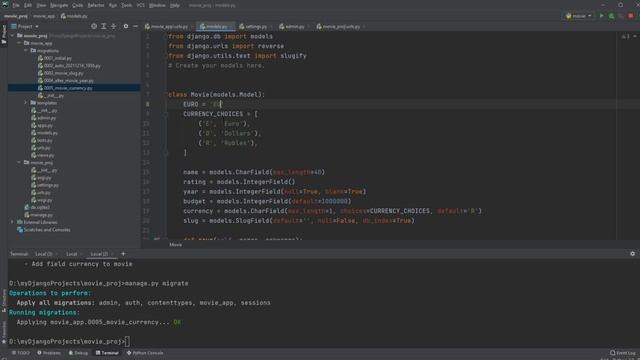Stop the process with red stop icon
This screenshot has height=360, width=640.
[x=631, y=16]
